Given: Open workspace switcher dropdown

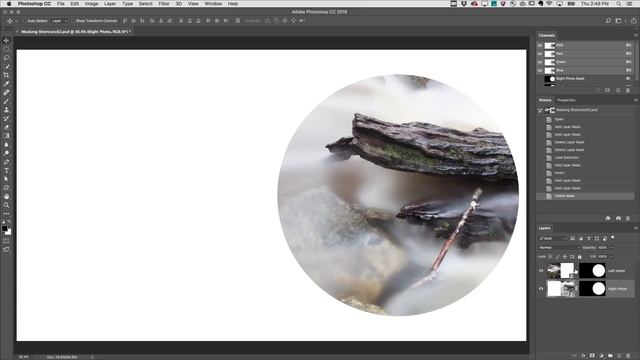Looking at the screenshot, I should (620, 21).
